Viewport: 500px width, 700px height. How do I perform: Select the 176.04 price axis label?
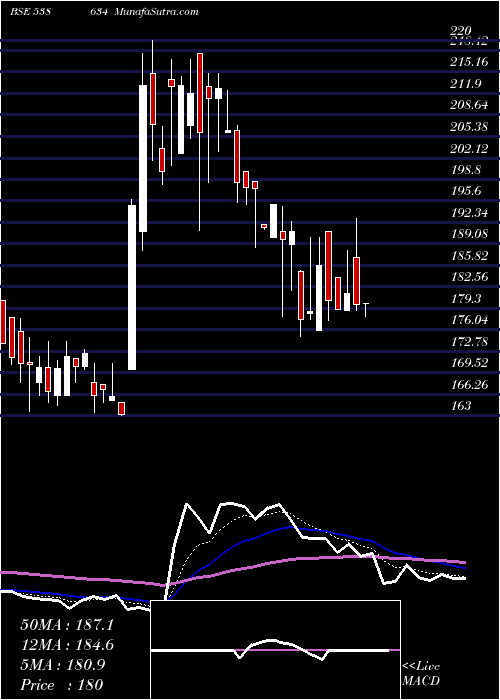(x=469, y=320)
